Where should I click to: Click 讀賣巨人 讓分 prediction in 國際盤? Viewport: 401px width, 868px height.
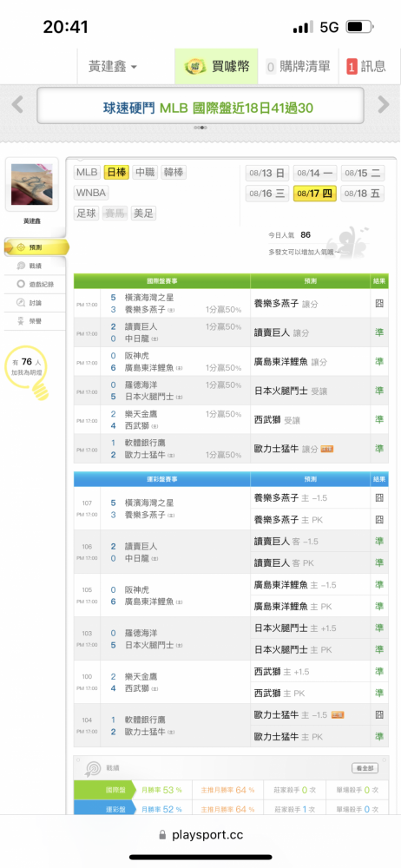(x=281, y=332)
